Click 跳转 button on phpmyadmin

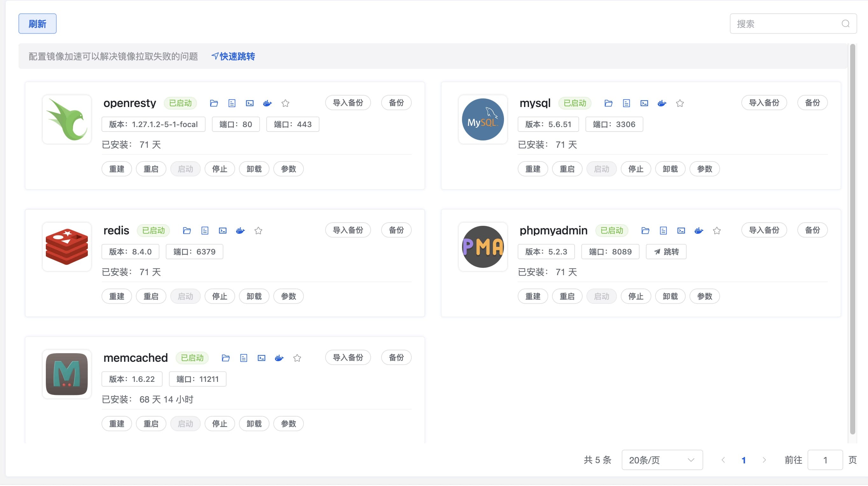[666, 252]
